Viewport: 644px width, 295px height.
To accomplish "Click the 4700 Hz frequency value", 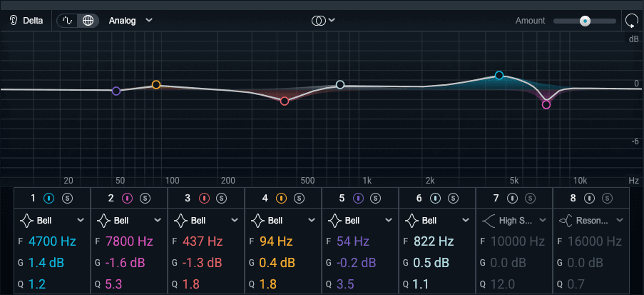I will point(52,241).
